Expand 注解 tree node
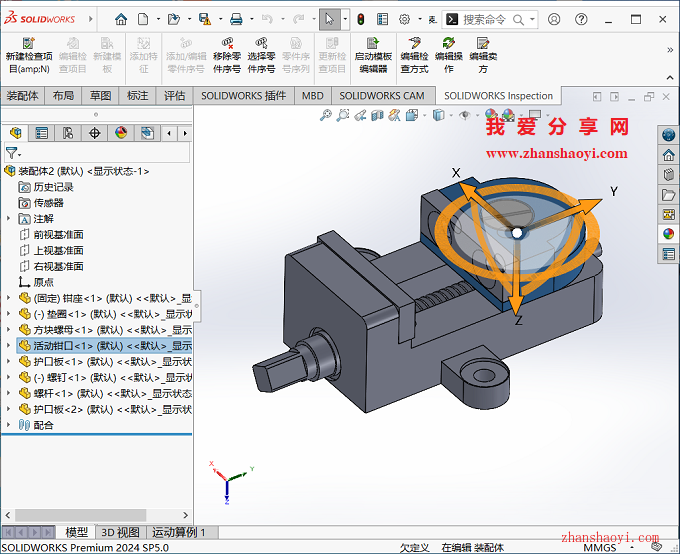 tap(8, 218)
